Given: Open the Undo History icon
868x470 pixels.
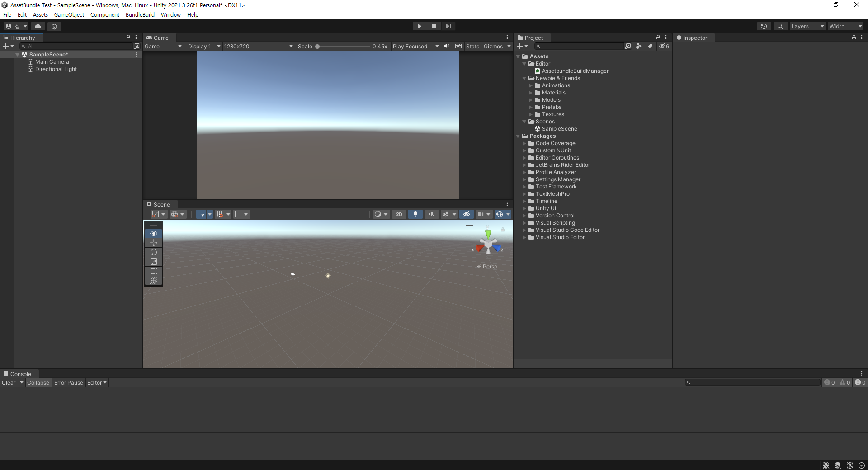Looking at the screenshot, I should point(764,26).
